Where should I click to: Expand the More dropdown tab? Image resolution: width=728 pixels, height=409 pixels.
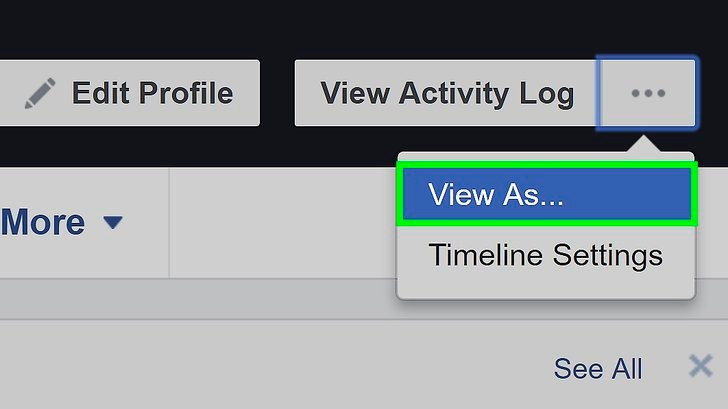(x=62, y=222)
